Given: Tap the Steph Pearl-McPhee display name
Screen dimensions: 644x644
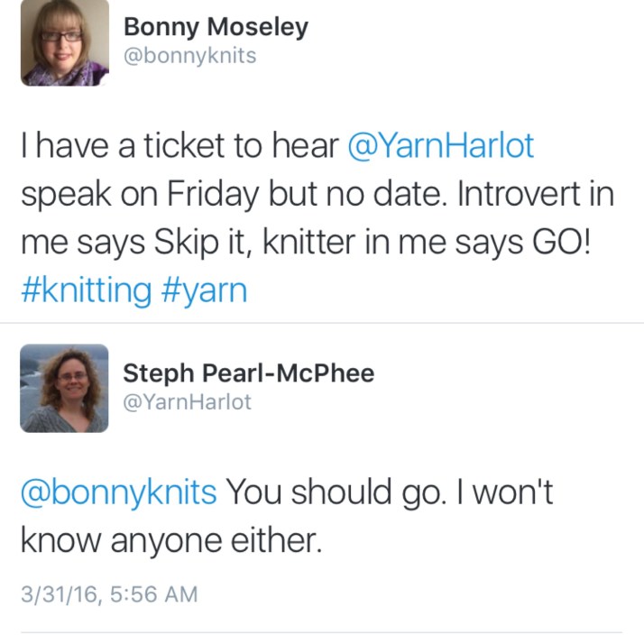Looking at the screenshot, I should (248, 373).
